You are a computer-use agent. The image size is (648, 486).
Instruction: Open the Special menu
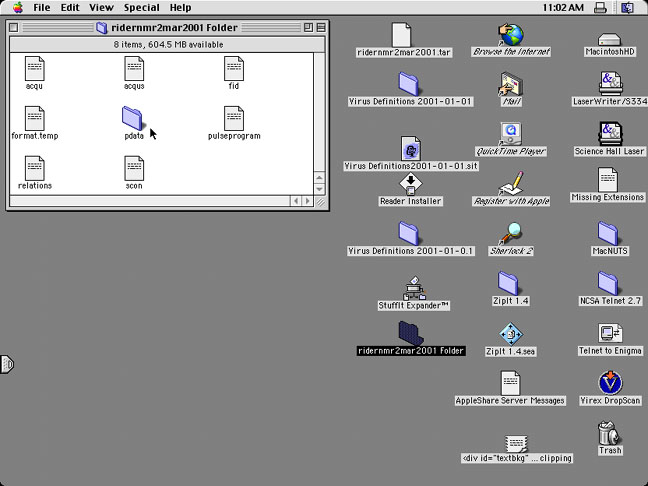click(x=141, y=7)
